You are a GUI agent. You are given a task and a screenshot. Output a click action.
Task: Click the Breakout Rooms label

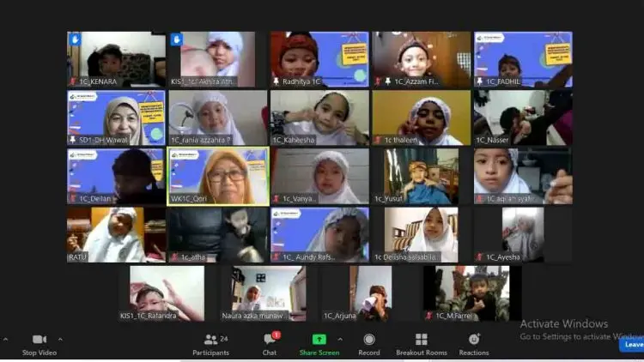422,353
